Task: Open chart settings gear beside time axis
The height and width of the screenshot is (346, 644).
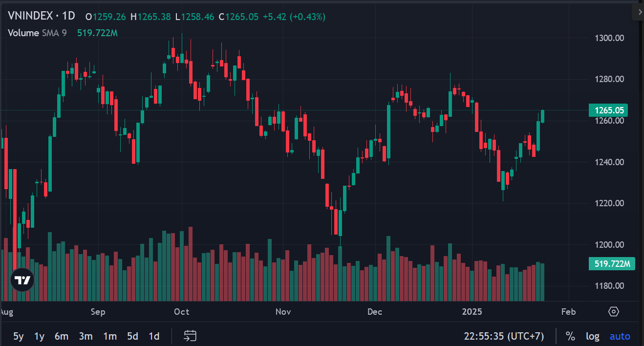Action: 614,312
